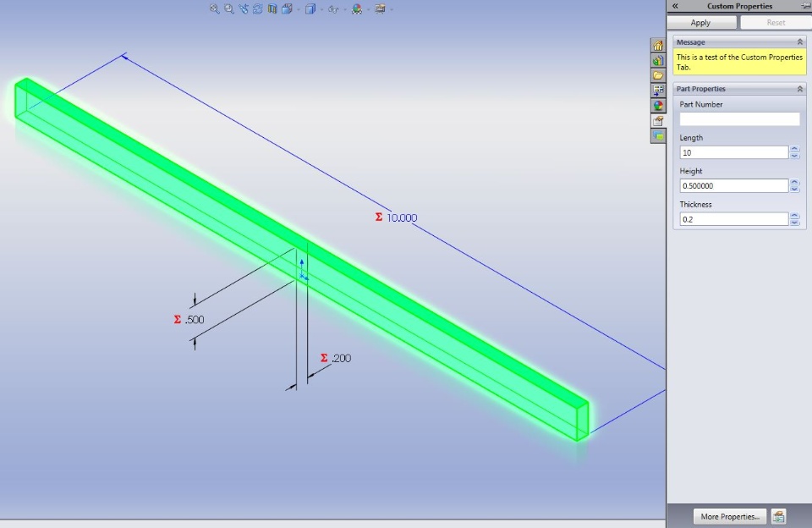Click into the Height value field

point(734,185)
